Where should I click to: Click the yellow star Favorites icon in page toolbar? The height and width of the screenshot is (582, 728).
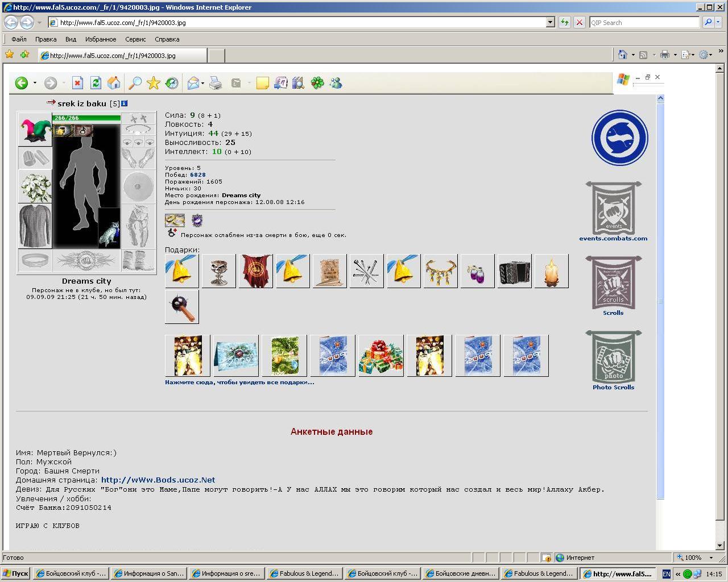click(x=153, y=83)
